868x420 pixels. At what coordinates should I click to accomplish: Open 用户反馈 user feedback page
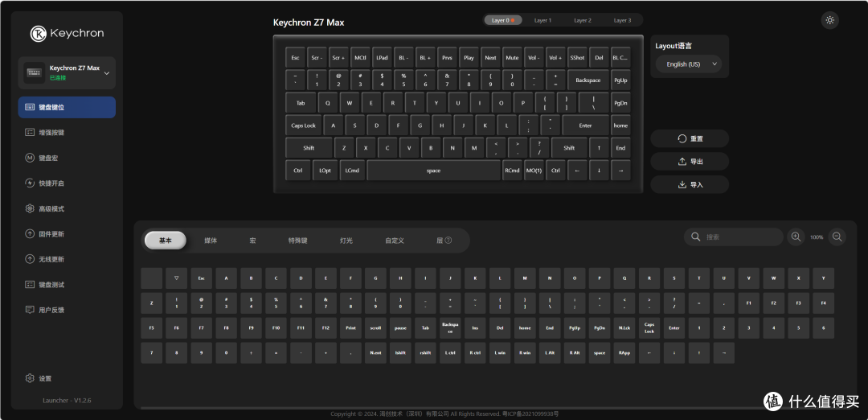[x=67, y=310]
